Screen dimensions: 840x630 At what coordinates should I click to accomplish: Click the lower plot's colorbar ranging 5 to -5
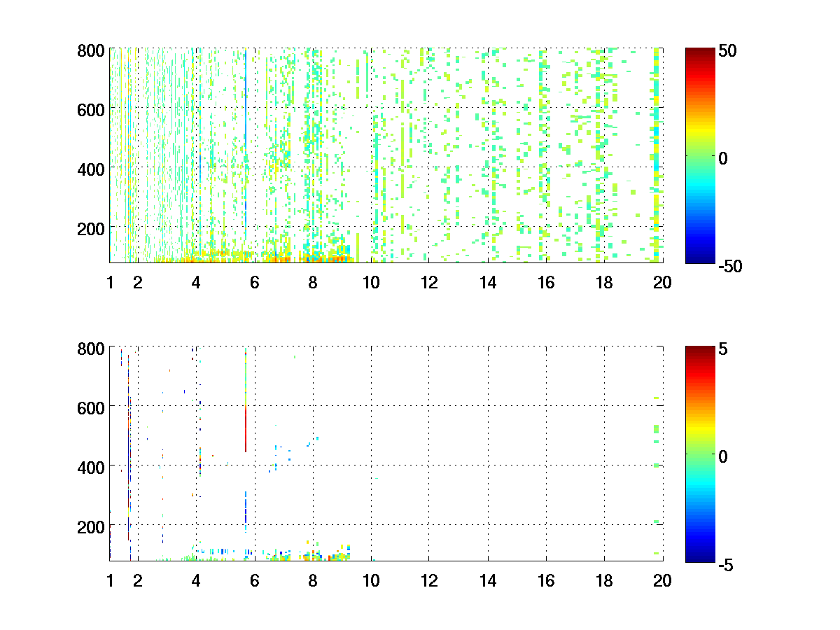pos(701,453)
